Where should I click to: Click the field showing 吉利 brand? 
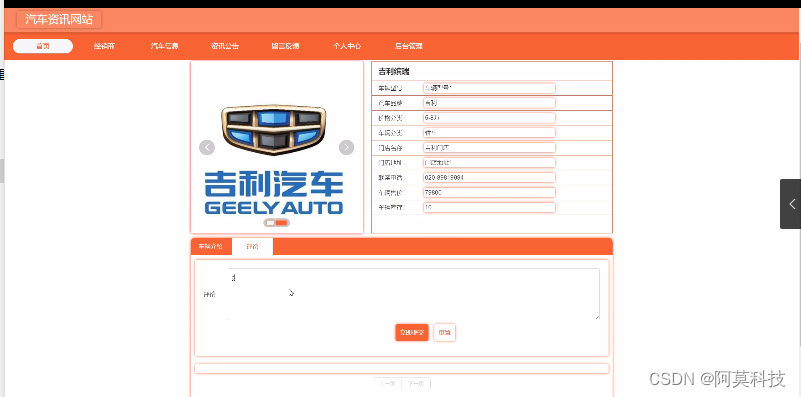point(489,103)
